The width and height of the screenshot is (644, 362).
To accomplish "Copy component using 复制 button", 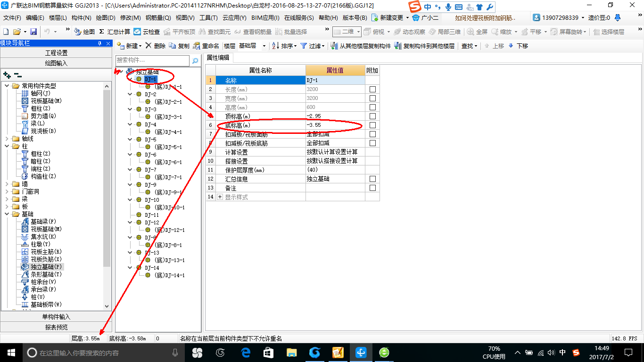I will coord(180,46).
